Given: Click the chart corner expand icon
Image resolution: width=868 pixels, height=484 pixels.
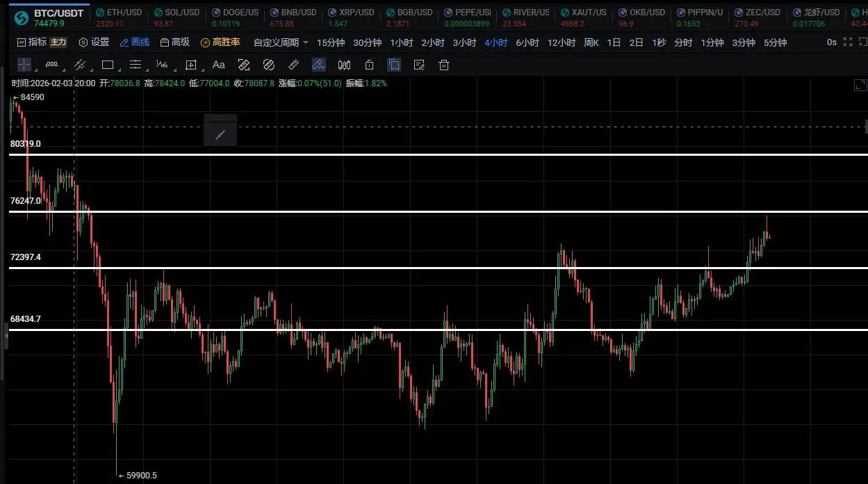Looking at the screenshot, I should pyautogui.click(x=859, y=85).
